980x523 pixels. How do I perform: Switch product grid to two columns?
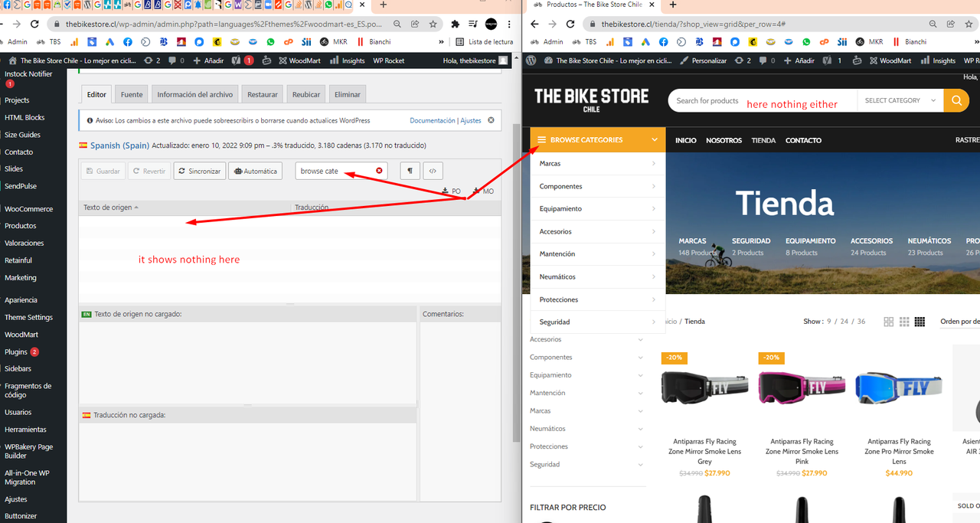click(x=889, y=322)
